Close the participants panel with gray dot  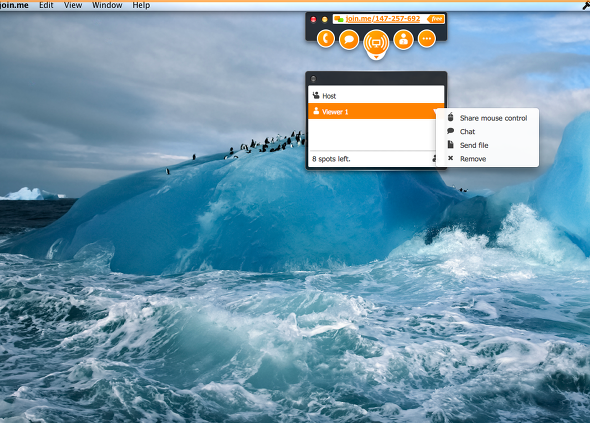313,79
